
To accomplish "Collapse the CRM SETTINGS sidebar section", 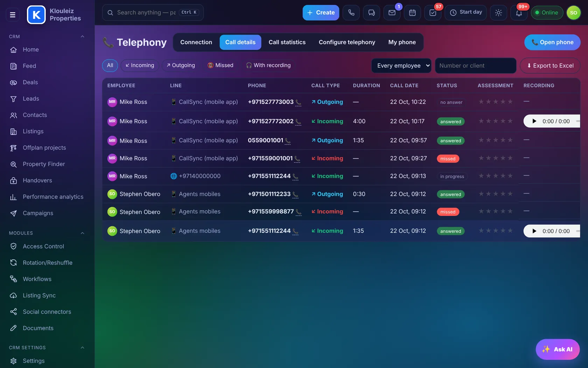I will tap(83, 348).
